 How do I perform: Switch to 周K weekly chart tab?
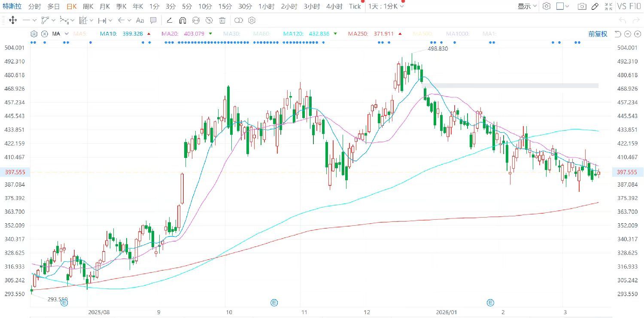[88, 6]
